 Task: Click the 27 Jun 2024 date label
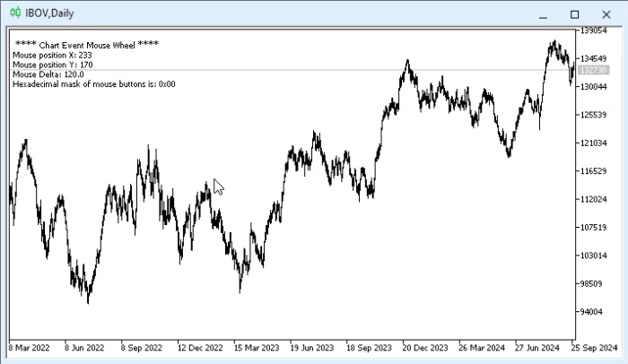537,348
